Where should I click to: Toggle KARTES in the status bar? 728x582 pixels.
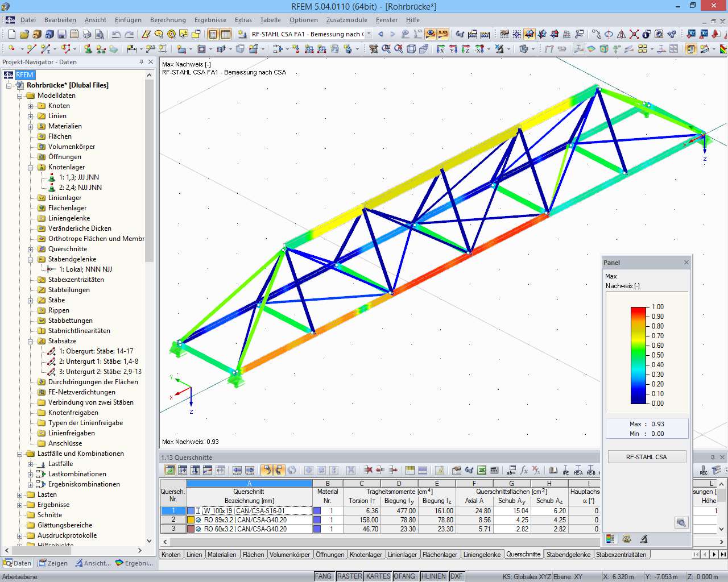coord(378,576)
